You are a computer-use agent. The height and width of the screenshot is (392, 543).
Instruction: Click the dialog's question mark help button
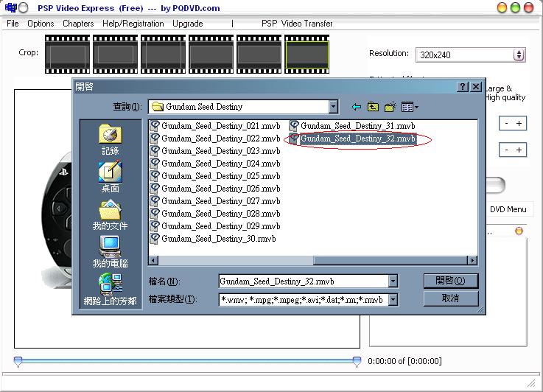click(463, 87)
